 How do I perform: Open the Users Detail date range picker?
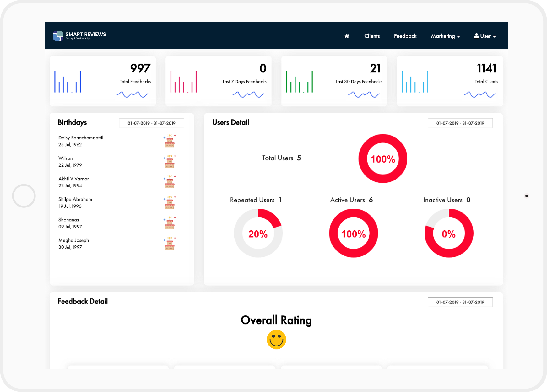[460, 123]
